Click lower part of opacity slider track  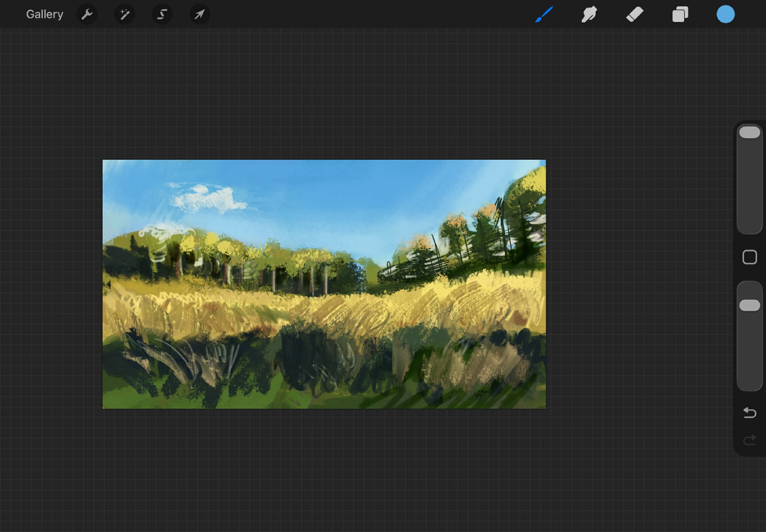coord(750,364)
